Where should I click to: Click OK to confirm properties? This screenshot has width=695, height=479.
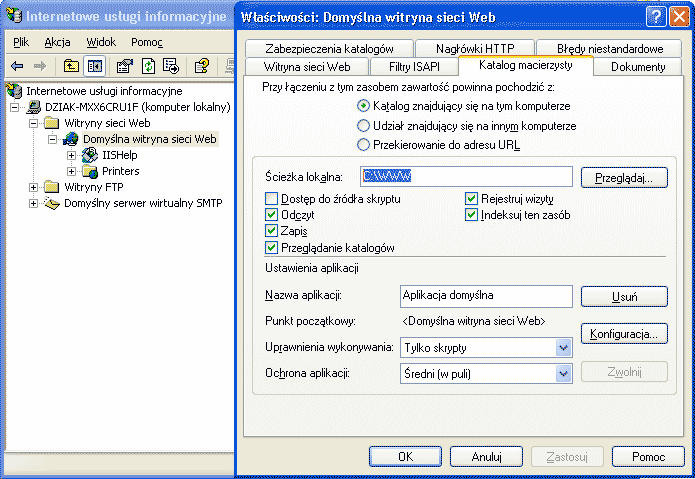pyautogui.click(x=405, y=456)
